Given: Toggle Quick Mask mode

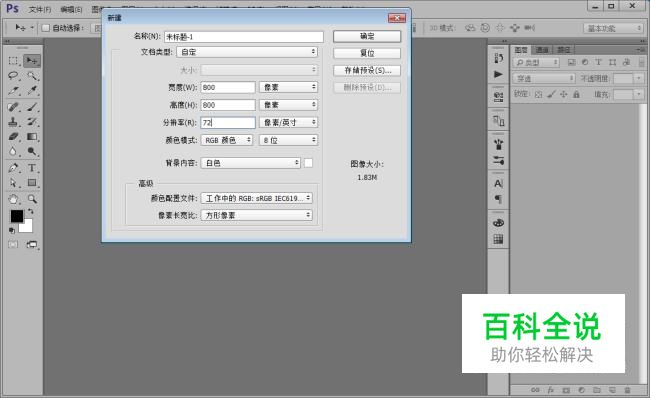Looking at the screenshot, I should 13,245.
